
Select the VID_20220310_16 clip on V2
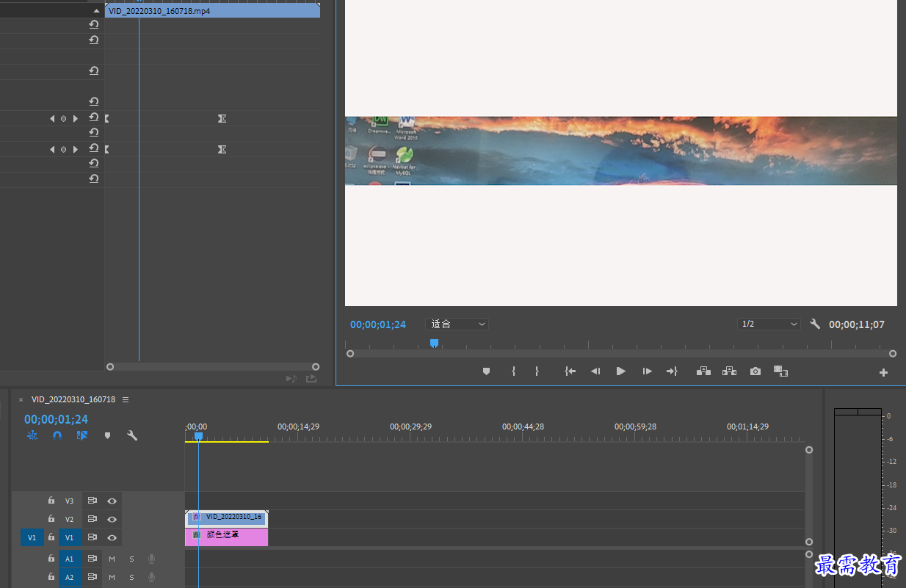coord(226,518)
